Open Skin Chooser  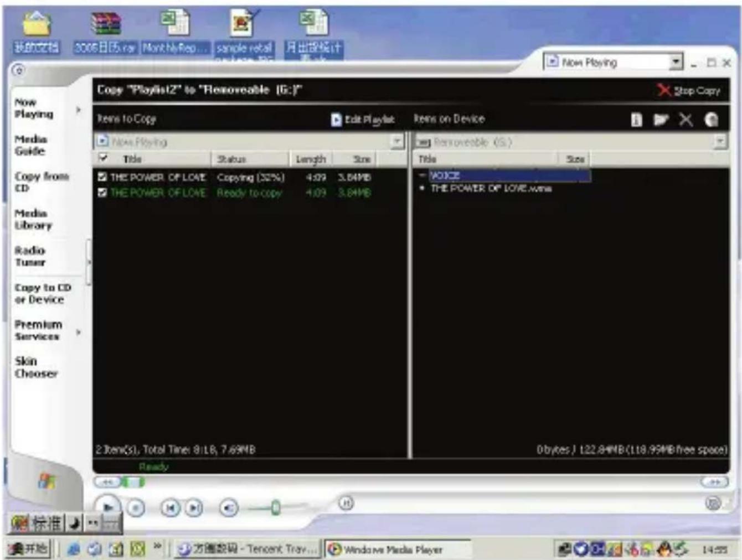pyautogui.click(x=36, y=367)
